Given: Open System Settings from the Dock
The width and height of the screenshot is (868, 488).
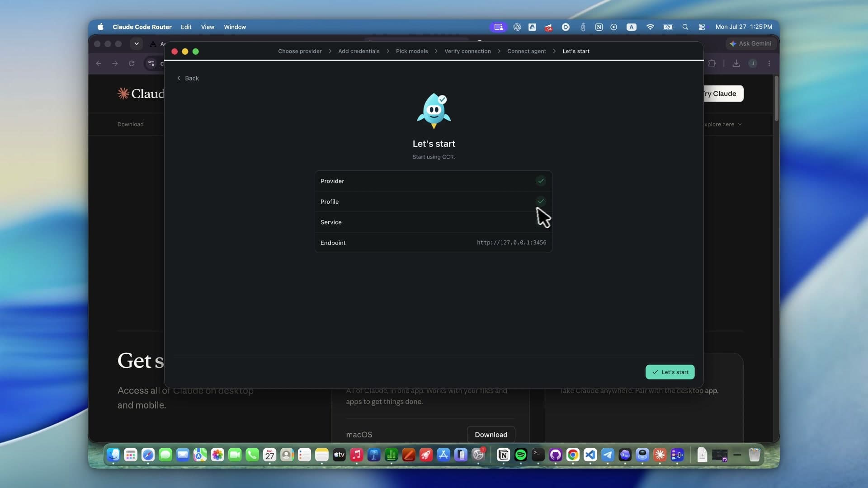Looking at the screenshot, I should tap(478, 455).
